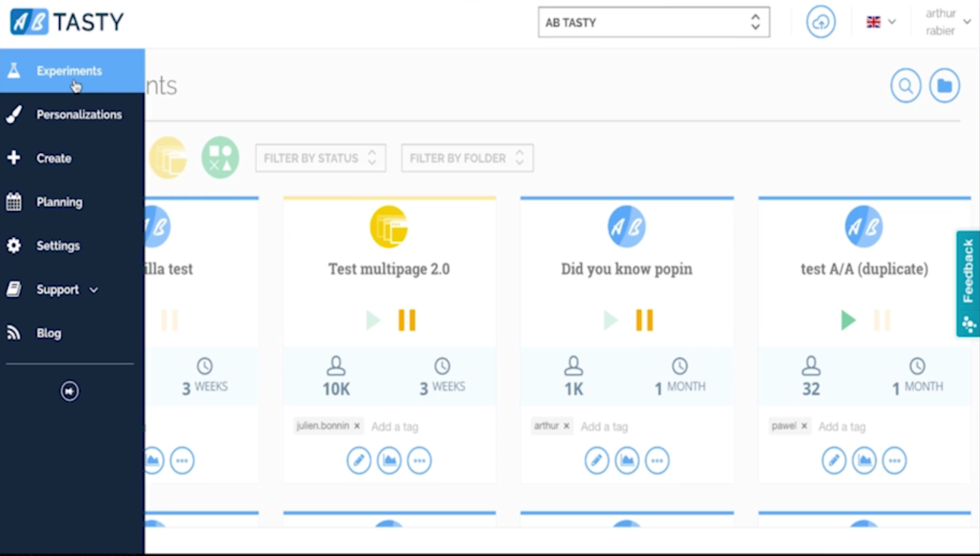Open the AB TASTY account selector
980x556 pixels.
point(654,22)
